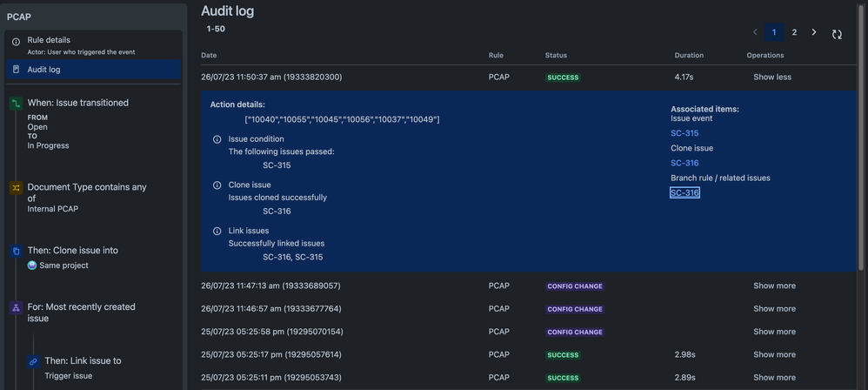Refresh the audit log
Image resolution: width=868 pixels, height=390 pixels.
(x=837, y=34)
